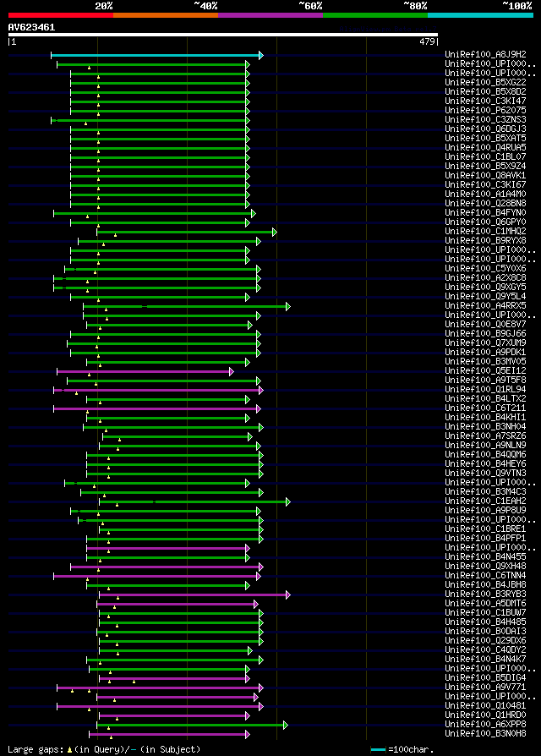Open hit UniRef100_P62075
The height and width of the screenshot is (756, 541).
tap(485, 111)
